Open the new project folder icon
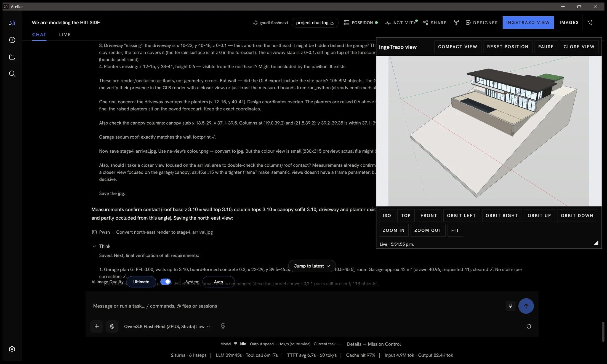 click(12, 57)
